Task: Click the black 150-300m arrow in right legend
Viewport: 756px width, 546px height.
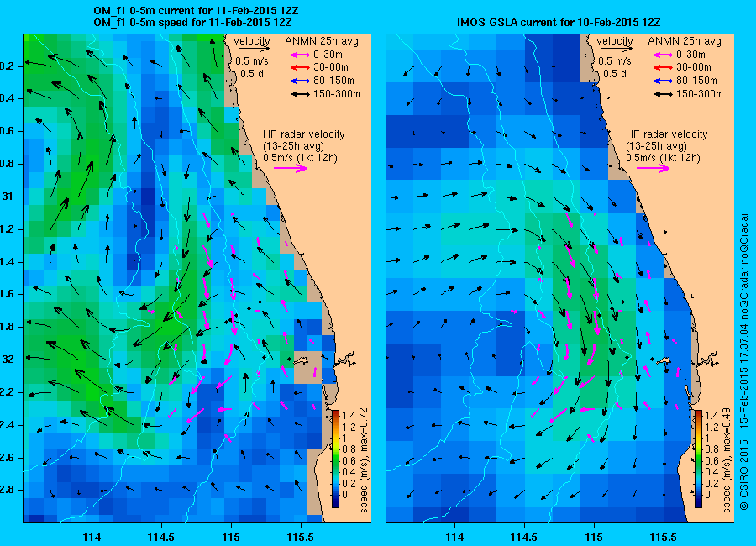Action: point(663,95)
